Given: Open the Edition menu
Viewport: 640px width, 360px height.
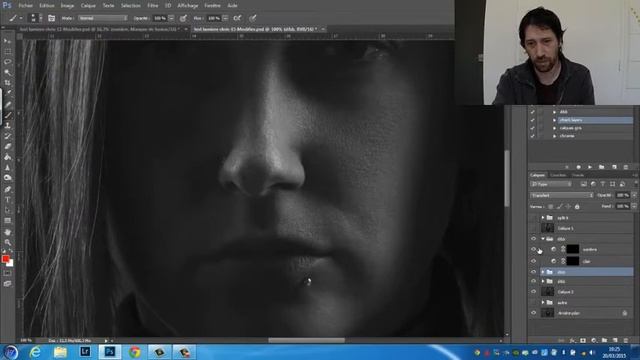Looking at the screenshot, I should (47, 6).
